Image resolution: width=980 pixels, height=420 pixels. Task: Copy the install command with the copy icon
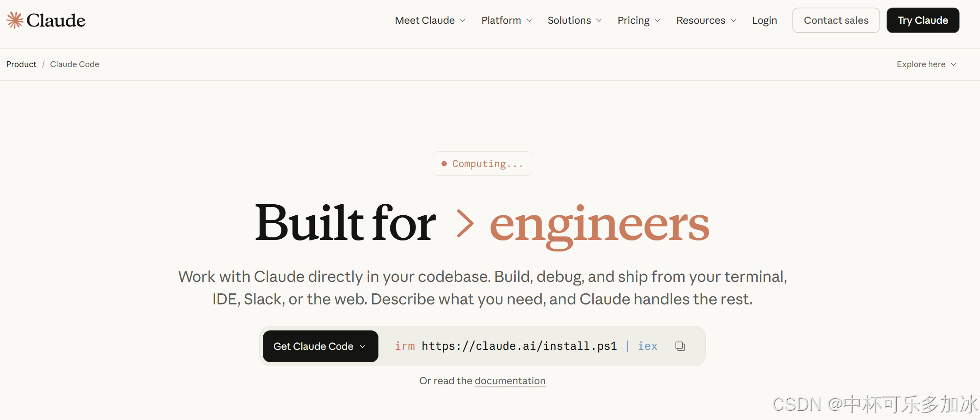680,346
